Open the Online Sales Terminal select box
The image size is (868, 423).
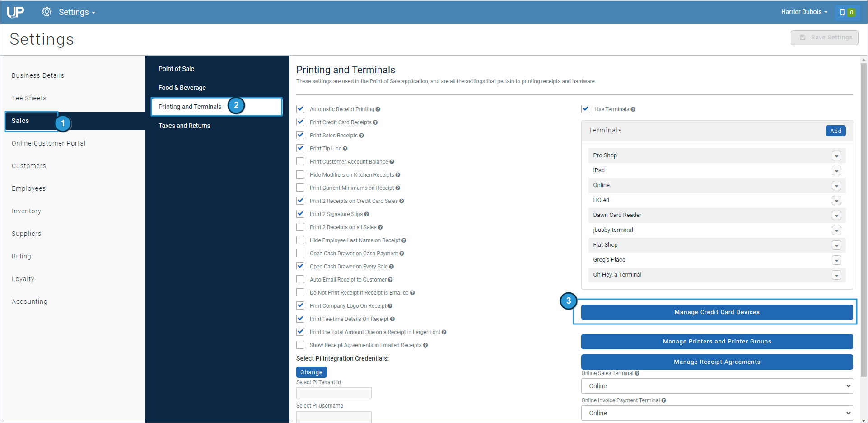pyautogui.click(x=717, y=386)
